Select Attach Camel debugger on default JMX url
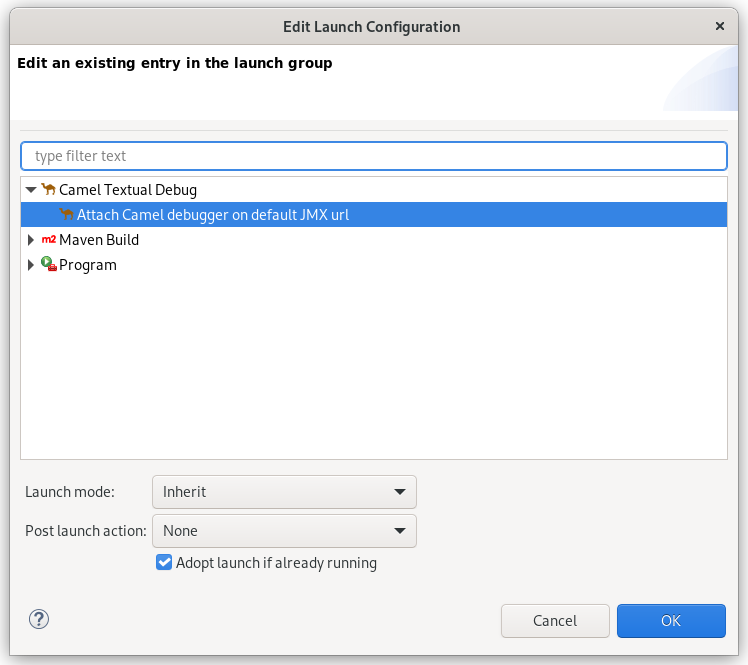 click(x=212, y=214)
